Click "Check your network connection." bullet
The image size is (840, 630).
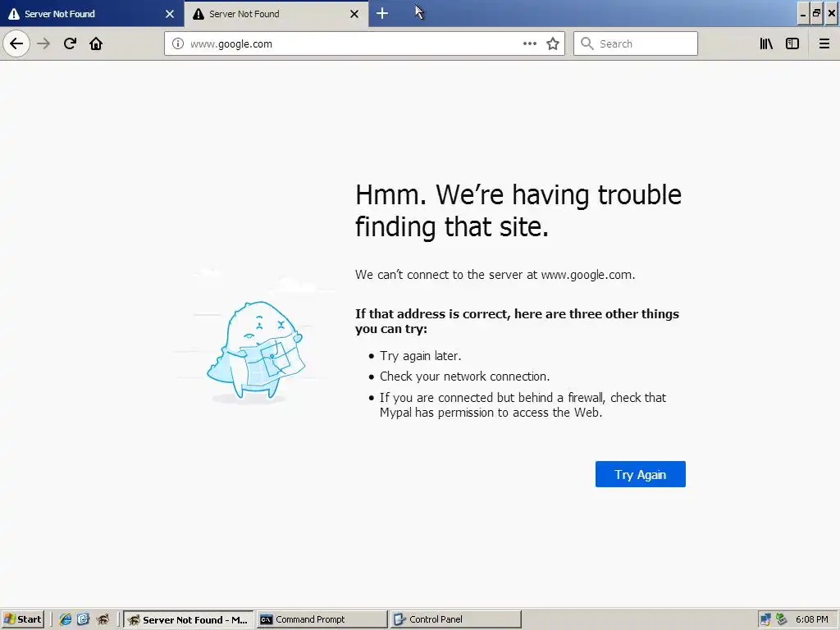pyautogui.click(x=464, y=376)
